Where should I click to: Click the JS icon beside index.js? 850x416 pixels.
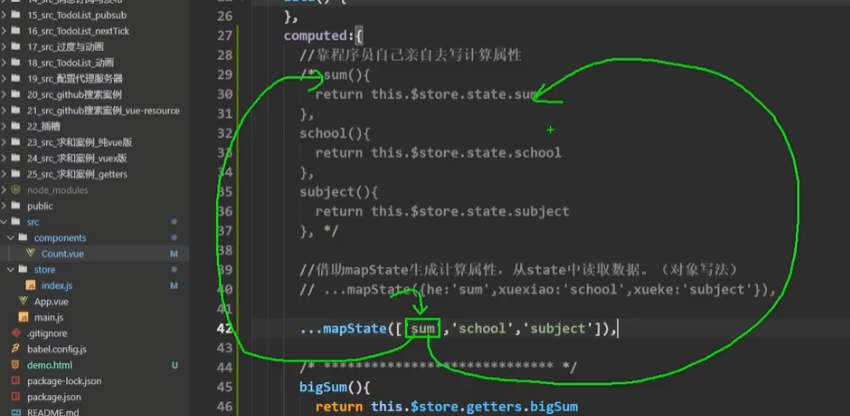[x=30, y=285]
